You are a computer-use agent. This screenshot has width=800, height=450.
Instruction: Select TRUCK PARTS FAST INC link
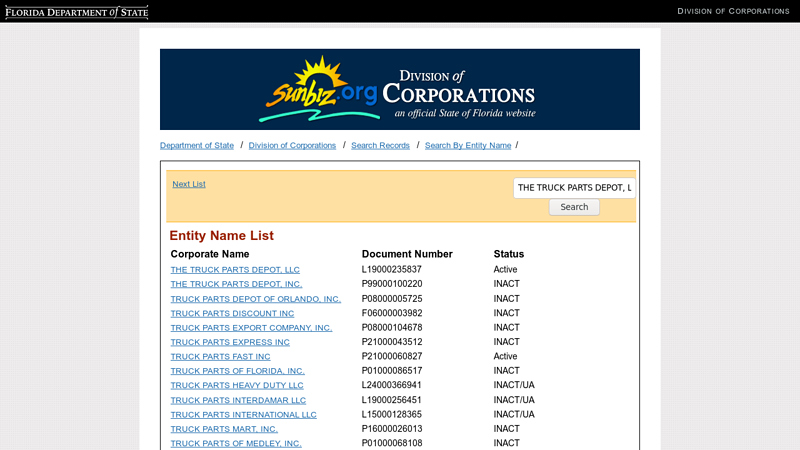pyautogui.click(x=220, y=356)
